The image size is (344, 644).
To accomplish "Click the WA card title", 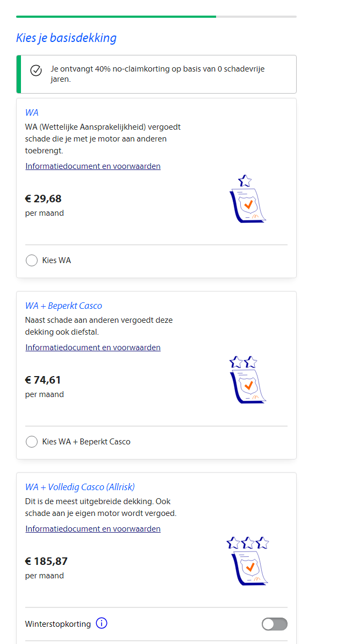I will (x=32, y=112).
